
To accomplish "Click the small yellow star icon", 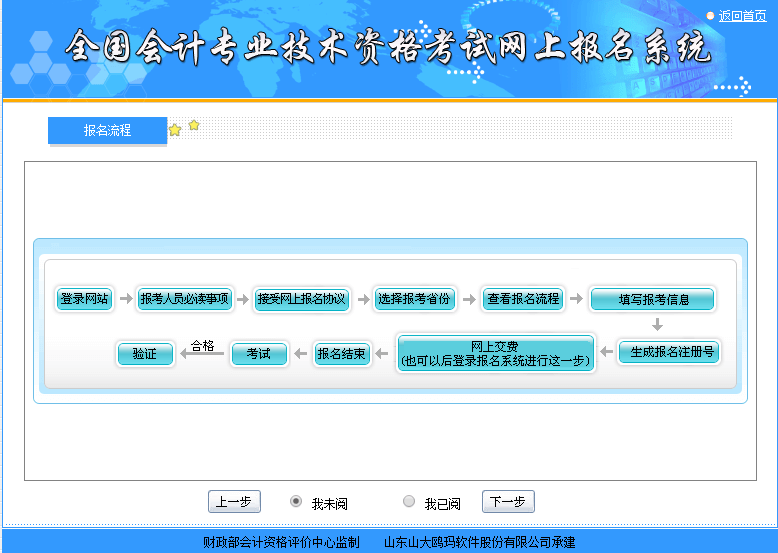I will pyautogui.click(x=194, y=125).
